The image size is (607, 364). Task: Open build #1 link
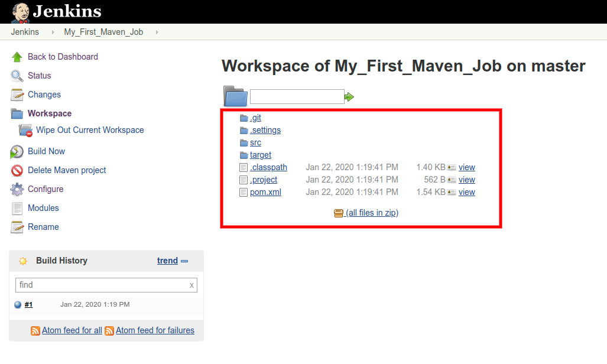tap(28, 305)
